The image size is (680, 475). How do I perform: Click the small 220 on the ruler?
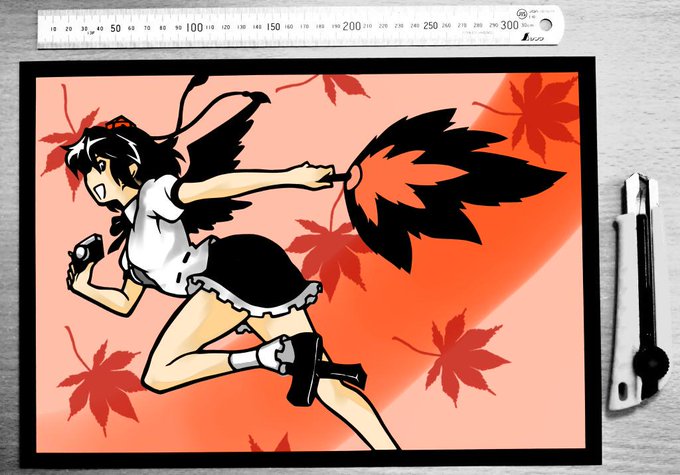(x=383, y=26)
